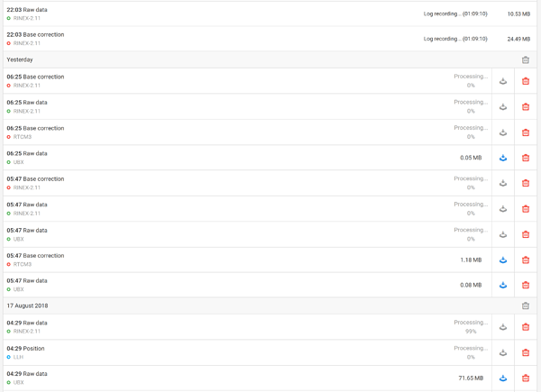This screenshot has width=541, height=392.
Task: Download the 04:29 Raw data RINEX-2.11 log
Action: 503,327
